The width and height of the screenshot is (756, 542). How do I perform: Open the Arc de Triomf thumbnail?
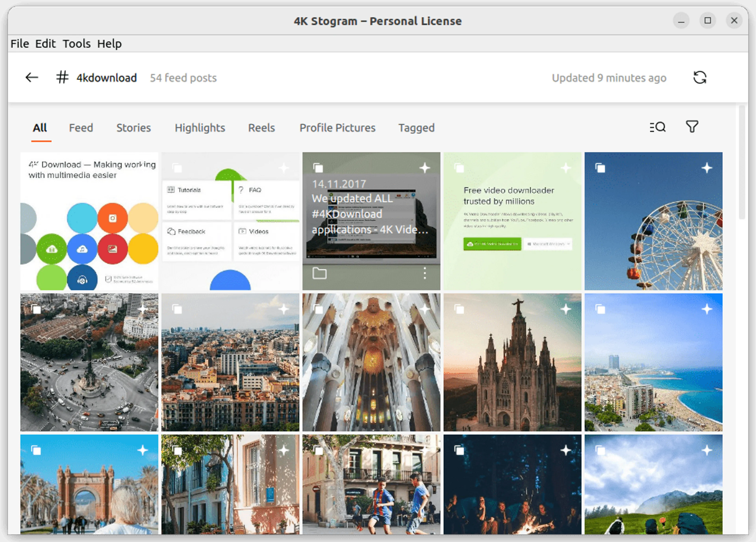[x=89, y=487]
